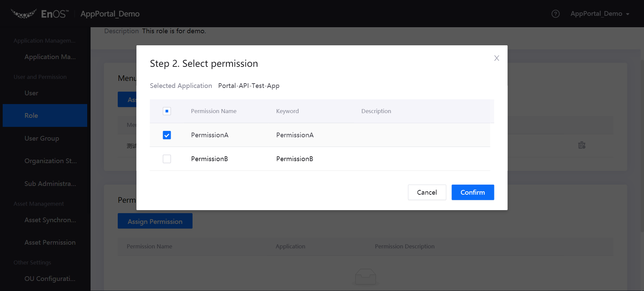The height and width of the screenshot is (291, 644).
Task: Click the Permission Name column header
Action: [x=214, y=111]
